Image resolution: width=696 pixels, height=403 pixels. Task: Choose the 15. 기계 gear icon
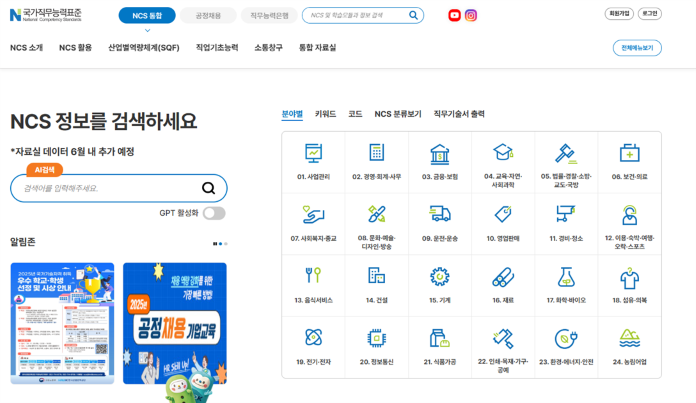coord(439,276)
